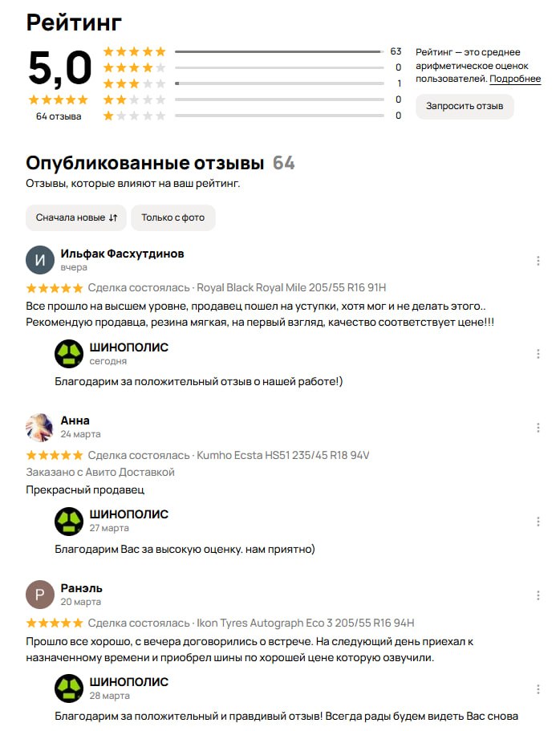The image size is (560, 731).
Task: Click ШИНОПОЛИС logo avatar under Ильфак's review
Action: (69, 354)
